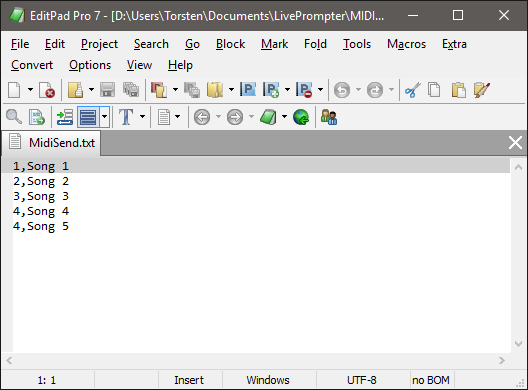Open the Convert menu
528x390 pixels.
32,65
